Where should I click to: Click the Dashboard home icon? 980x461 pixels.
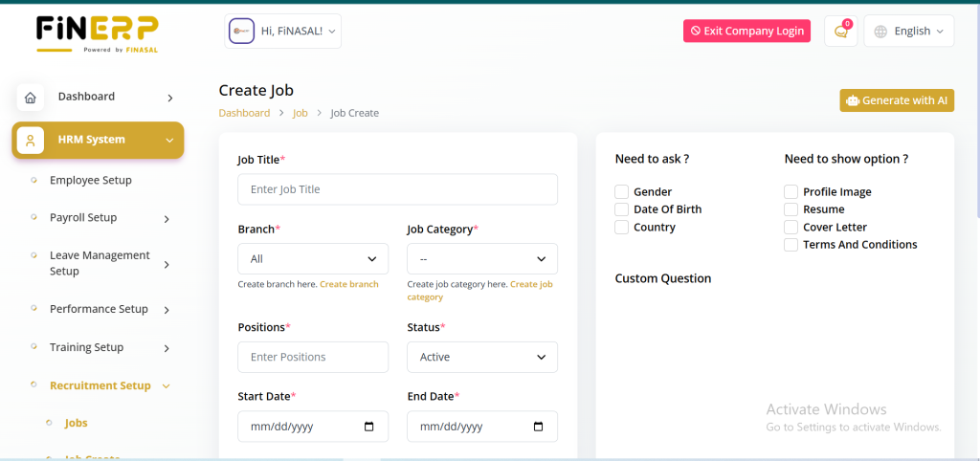31,98
